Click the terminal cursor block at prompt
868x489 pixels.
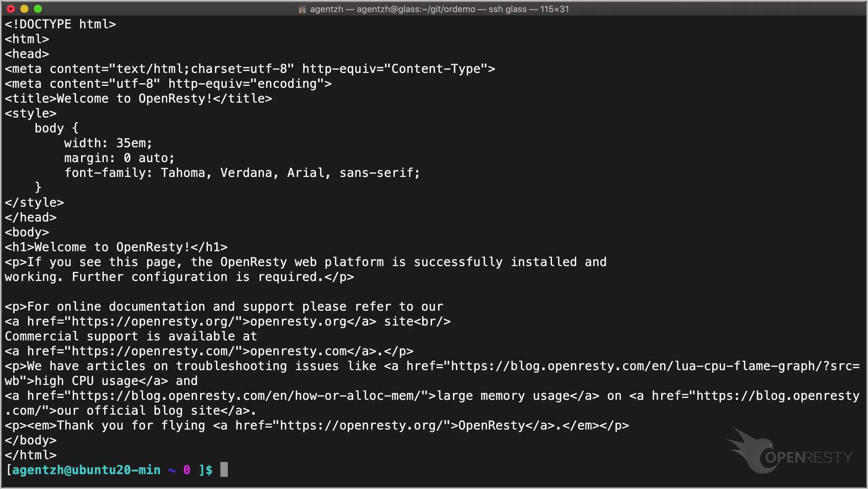(x=224, y=470)
